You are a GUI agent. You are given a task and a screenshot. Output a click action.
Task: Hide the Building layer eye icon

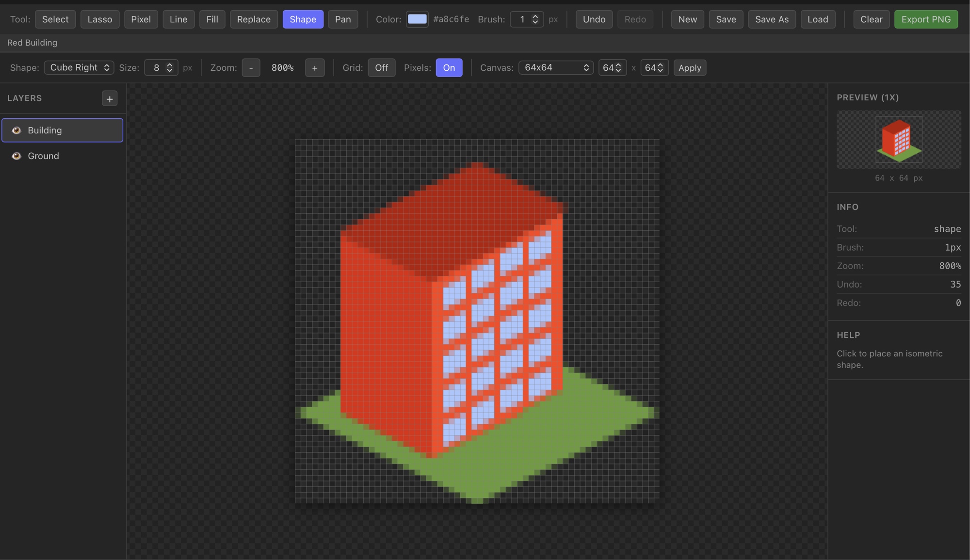(x=16, y=130)
